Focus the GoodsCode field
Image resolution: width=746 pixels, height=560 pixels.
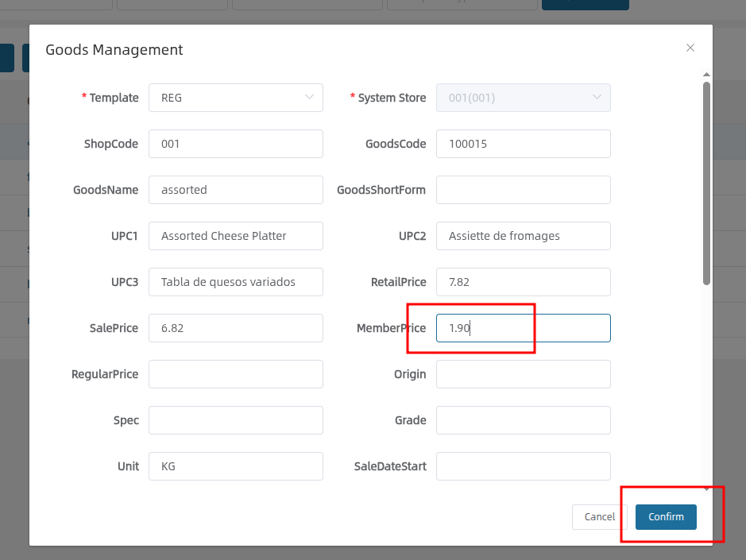click(523, 144)
